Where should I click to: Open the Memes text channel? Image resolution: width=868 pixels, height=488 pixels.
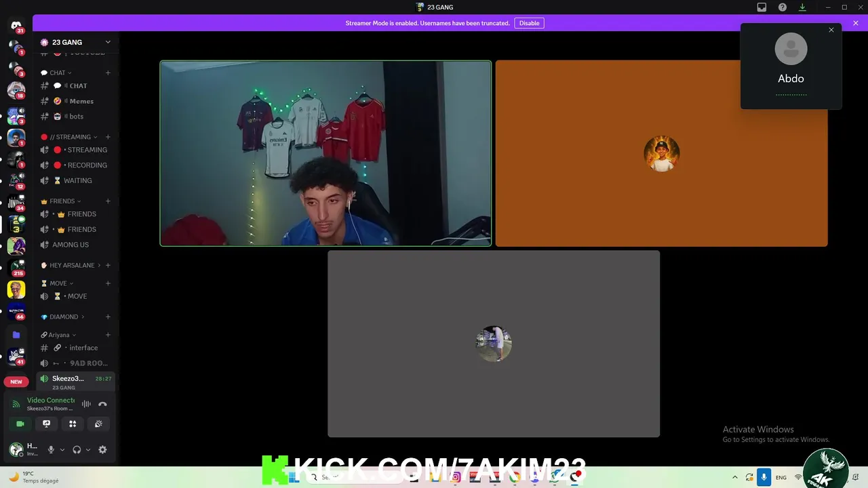75,101
